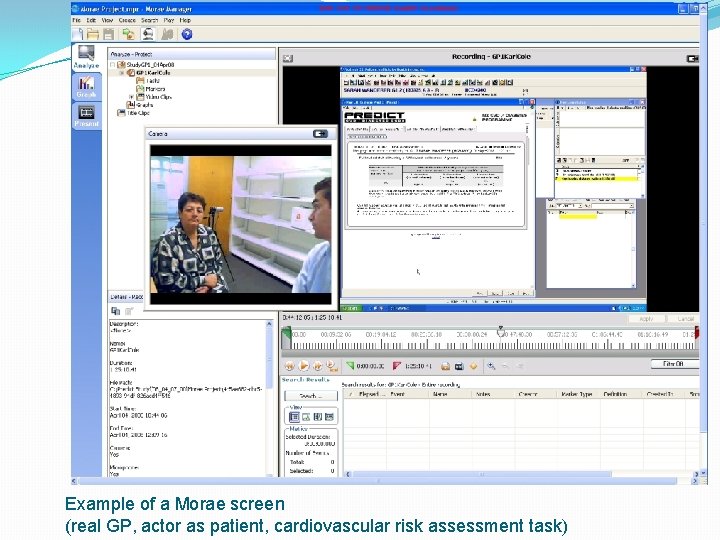This screenshot has width=720, height=540.
Task: Open the Edit menu
Action: click(x=91, y=20)
